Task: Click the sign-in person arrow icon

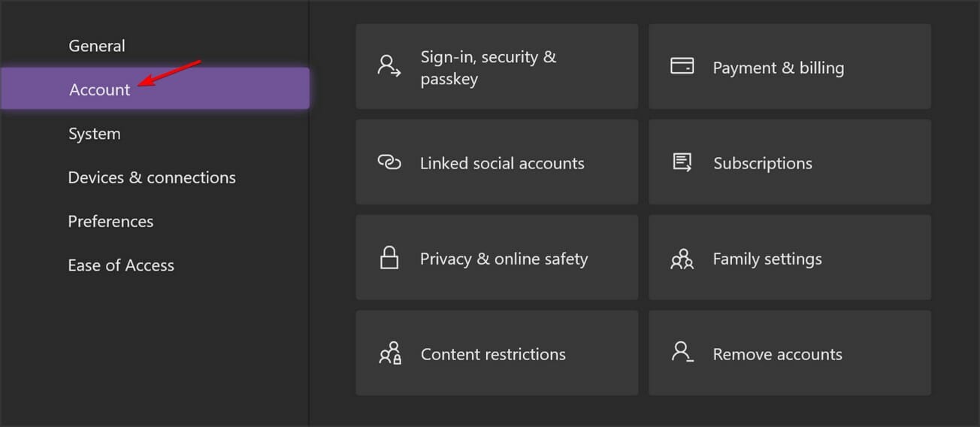Action: (389, 66)
